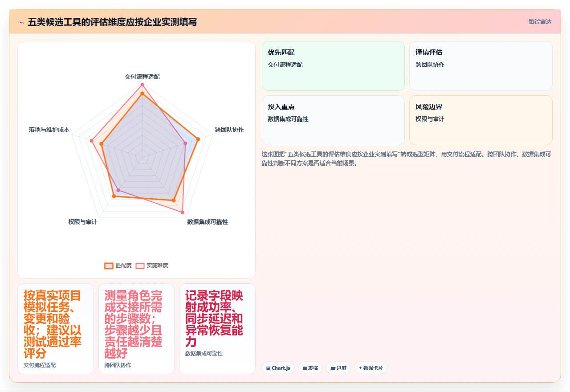This screenshot has height=392, width=570.
Task: Click the 数据集成可靠性 radar axis label
Action: click(208, 222)
